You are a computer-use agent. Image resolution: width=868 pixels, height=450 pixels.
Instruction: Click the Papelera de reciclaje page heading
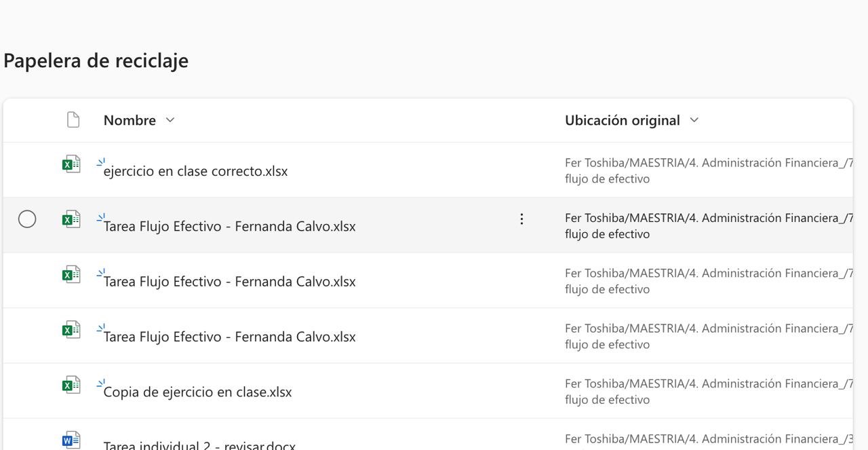[x=96, y=60]
